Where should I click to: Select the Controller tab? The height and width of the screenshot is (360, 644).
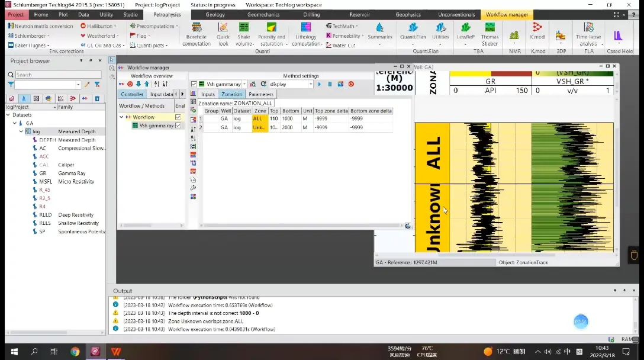[x=132, y=94]
